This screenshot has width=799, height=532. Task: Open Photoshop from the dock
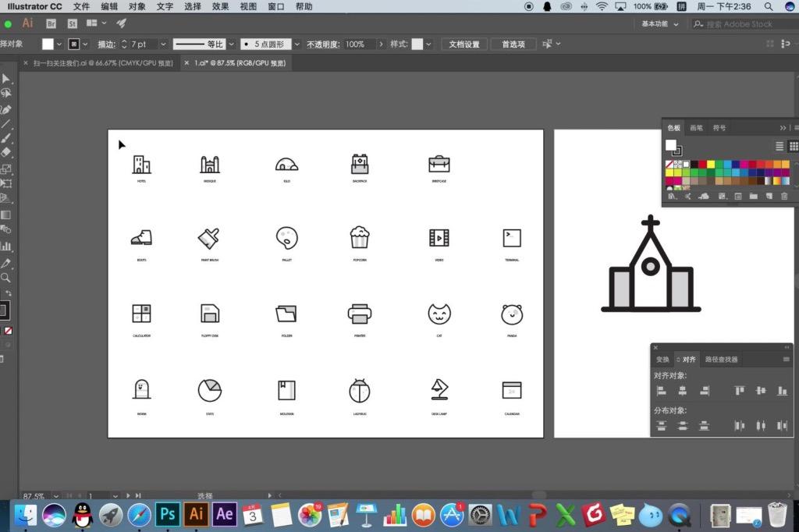click(x=168, y=514)
